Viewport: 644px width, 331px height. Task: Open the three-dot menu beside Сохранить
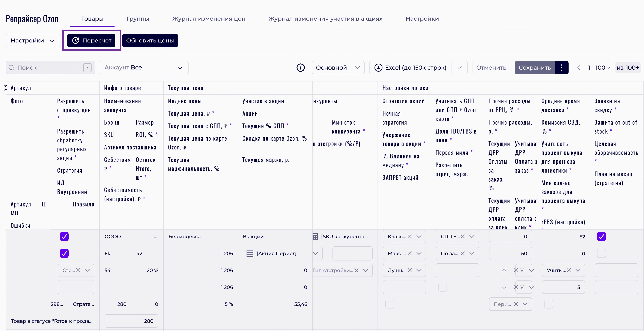click(561, 67)
